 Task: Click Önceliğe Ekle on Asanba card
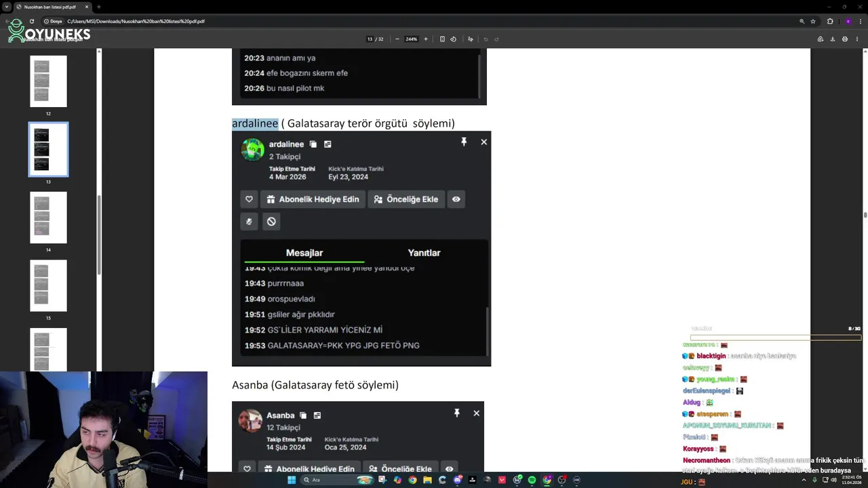400,468
